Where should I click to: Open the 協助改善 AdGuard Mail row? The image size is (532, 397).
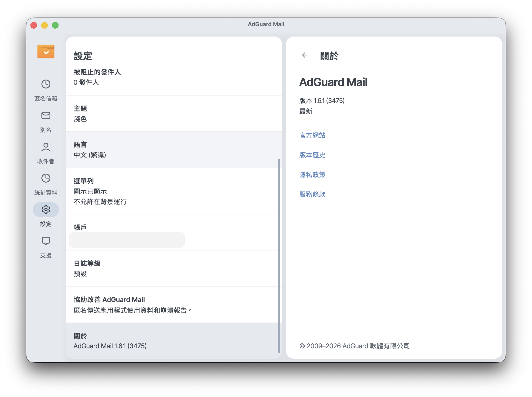pyautogui.click(x=174, y=305)
